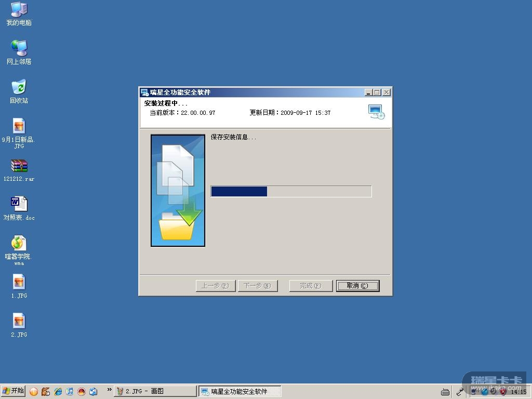Click the orange globe quick launch icon
This screenshot has width=532, height=399.
[x=34, y=392]
